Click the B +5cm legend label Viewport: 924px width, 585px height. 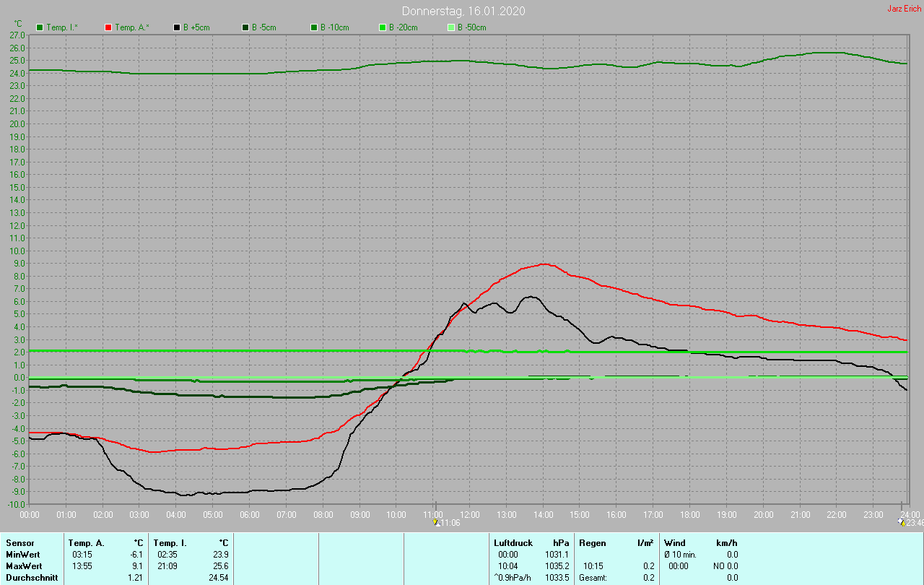tap(196, 27)
